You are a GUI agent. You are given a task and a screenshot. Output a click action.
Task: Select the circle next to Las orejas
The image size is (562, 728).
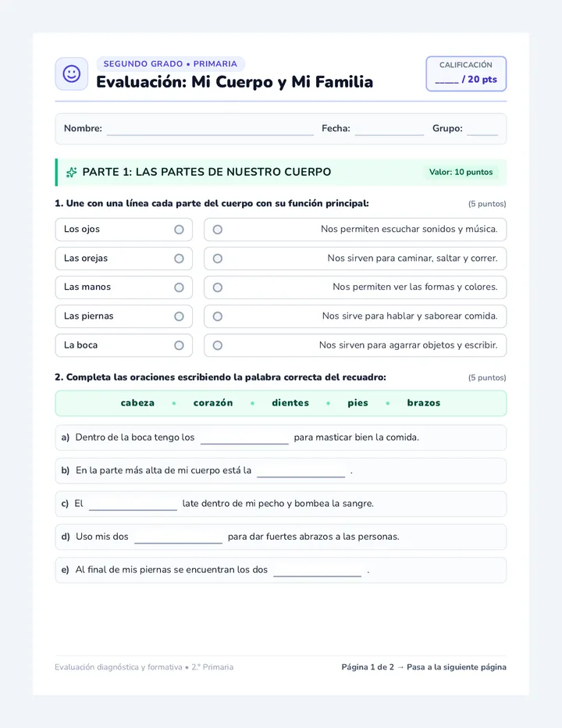179,259
